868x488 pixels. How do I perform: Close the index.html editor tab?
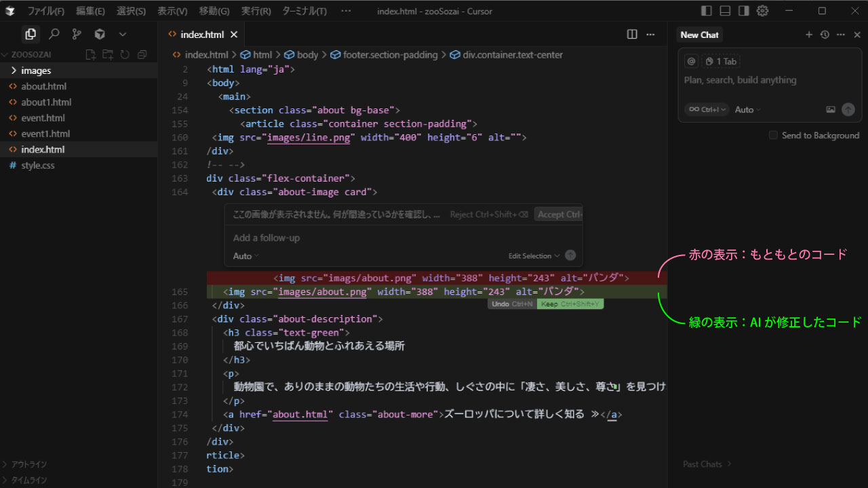[234, 35]
